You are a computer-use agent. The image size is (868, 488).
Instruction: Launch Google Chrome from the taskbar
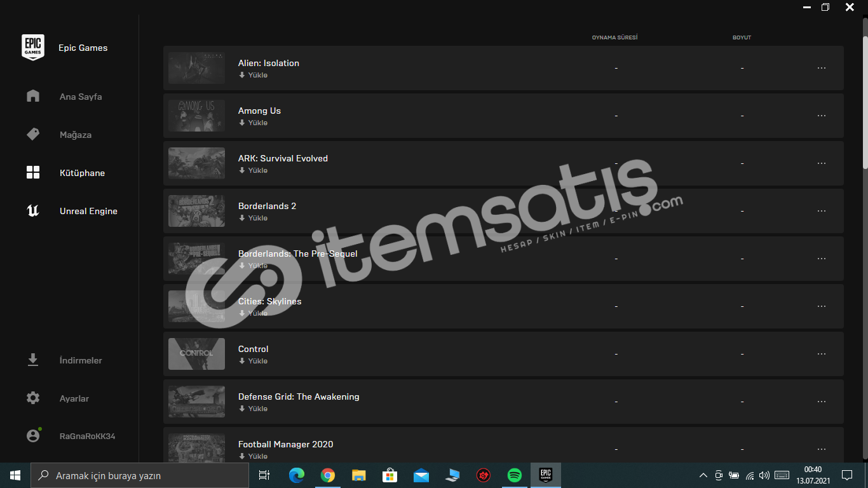tap(328, 475)
